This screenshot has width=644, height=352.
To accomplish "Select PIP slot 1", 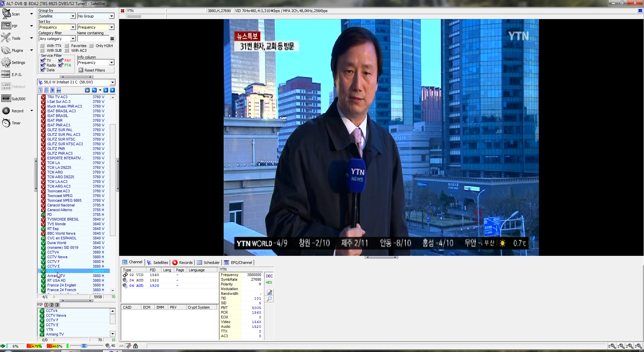I will (x=46, y=305).
